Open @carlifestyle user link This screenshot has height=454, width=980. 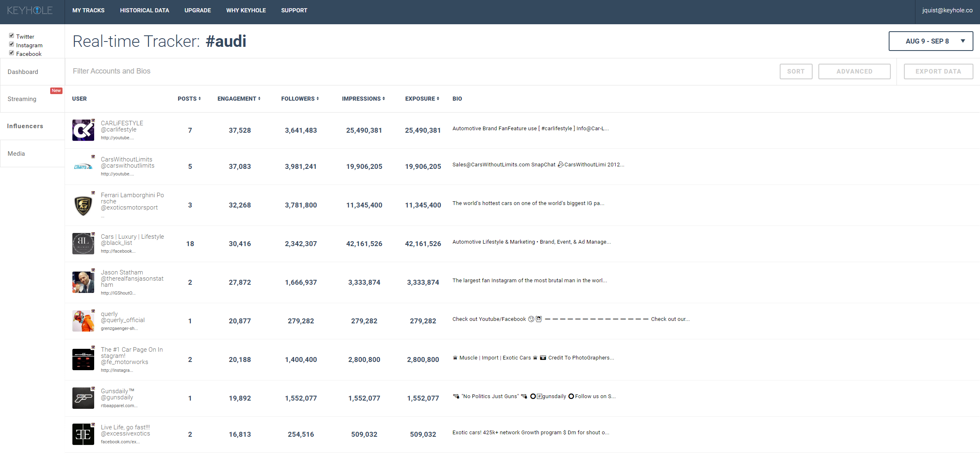[x=118, y=129]
